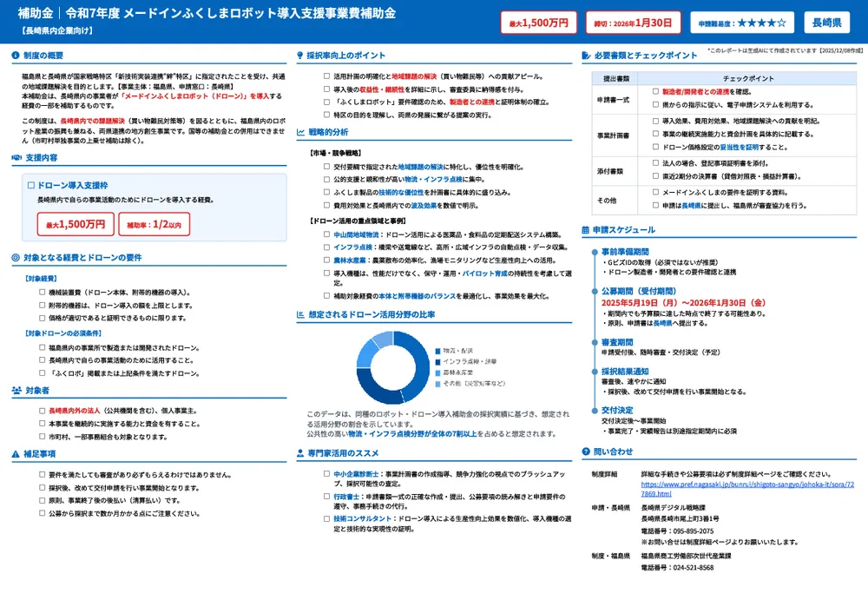Click the chart icon next to 戦略的分析
Viewport: 868px width, 613px height.
(x=299, y=132)
